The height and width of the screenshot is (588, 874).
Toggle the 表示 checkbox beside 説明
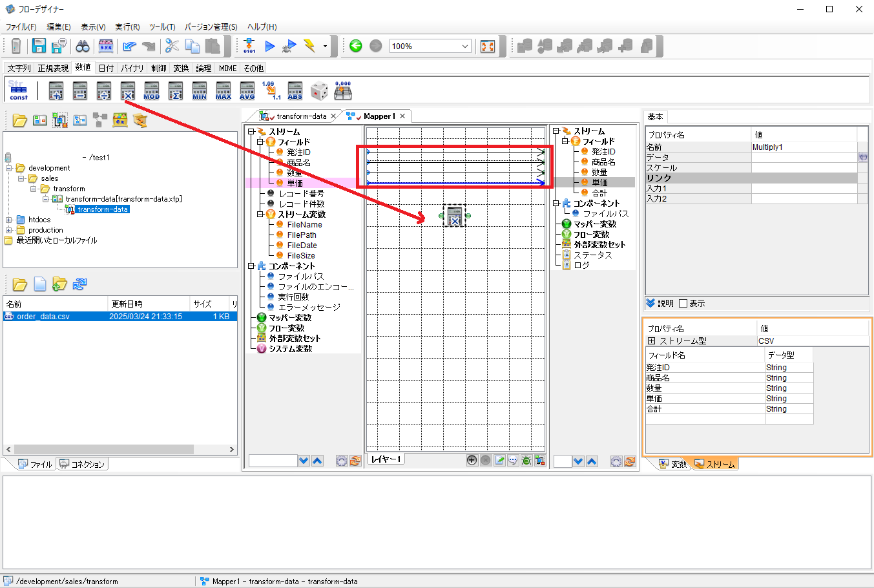point(683,304)
